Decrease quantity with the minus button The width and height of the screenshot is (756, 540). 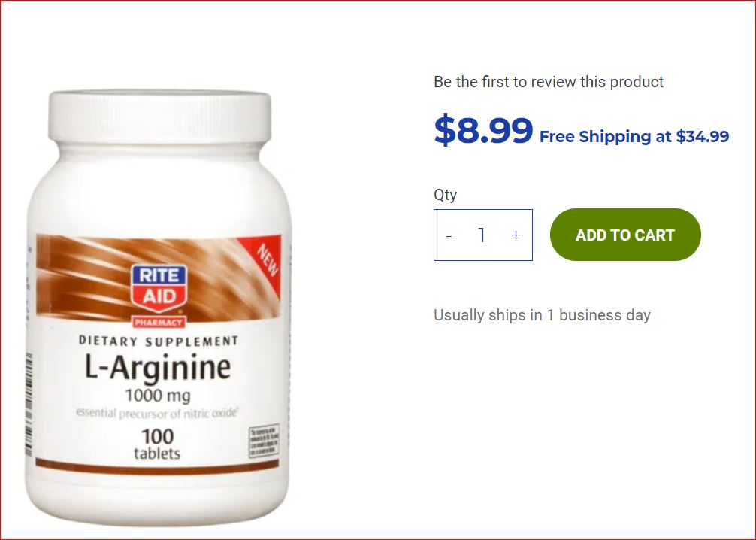point(449,235)
